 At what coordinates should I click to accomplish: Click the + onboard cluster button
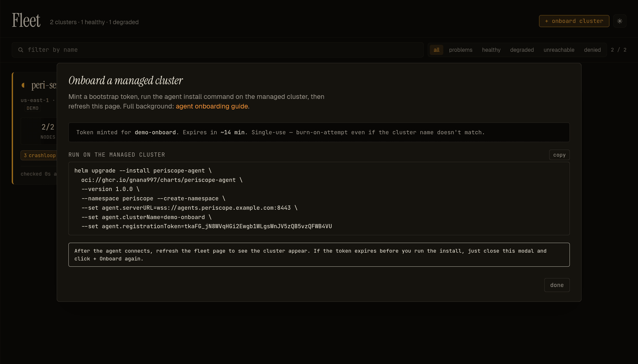(x=574, y=21)
